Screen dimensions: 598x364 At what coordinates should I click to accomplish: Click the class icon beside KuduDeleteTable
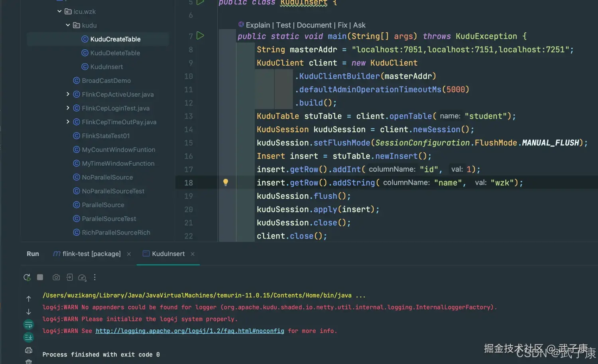point(85,53)
